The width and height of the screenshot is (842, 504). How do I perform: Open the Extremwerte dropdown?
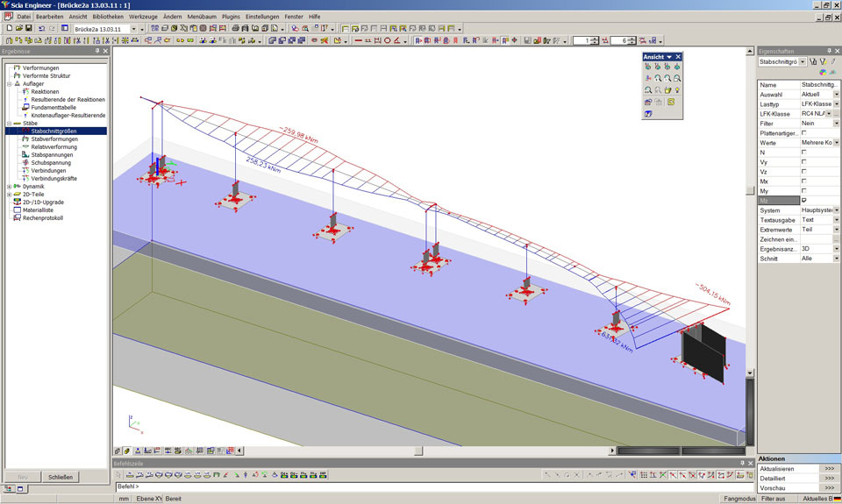coord(836,230)
